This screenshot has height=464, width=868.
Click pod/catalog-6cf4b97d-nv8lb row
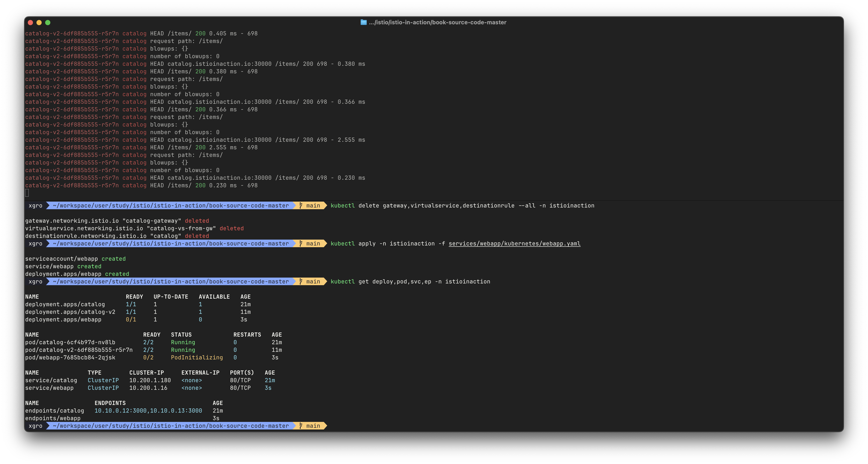(154, 342)
